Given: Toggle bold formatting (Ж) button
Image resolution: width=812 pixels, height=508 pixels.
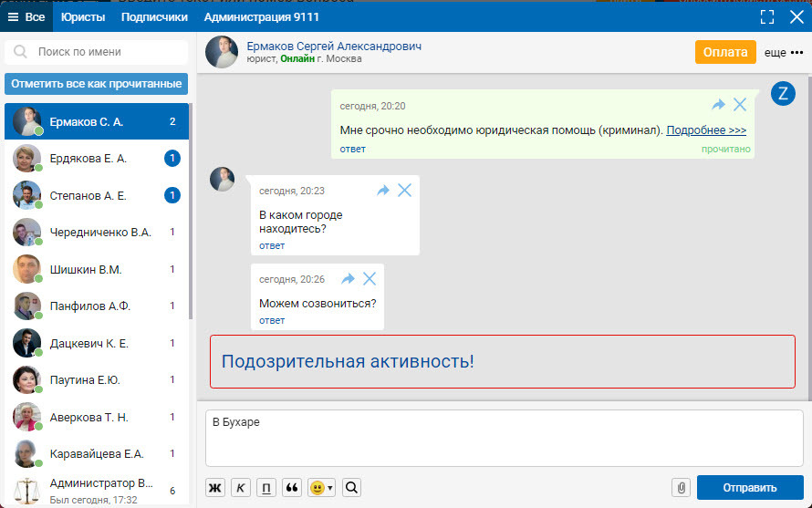Looking at the screenshot, I should point(215,487).
